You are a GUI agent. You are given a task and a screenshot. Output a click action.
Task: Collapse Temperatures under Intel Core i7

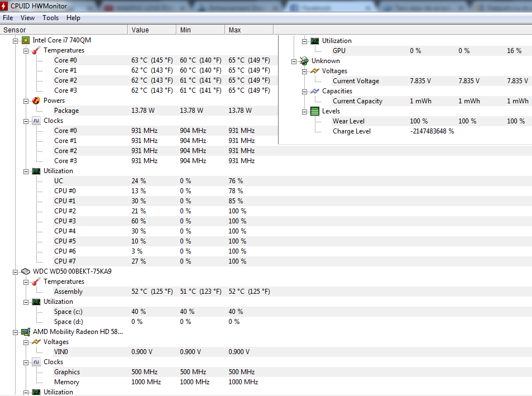(26, 51)
